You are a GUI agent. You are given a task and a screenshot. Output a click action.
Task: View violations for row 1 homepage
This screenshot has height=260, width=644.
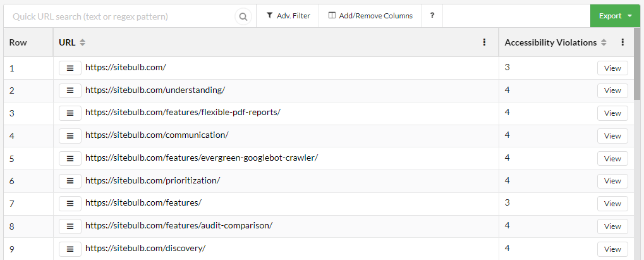(612, 68)
